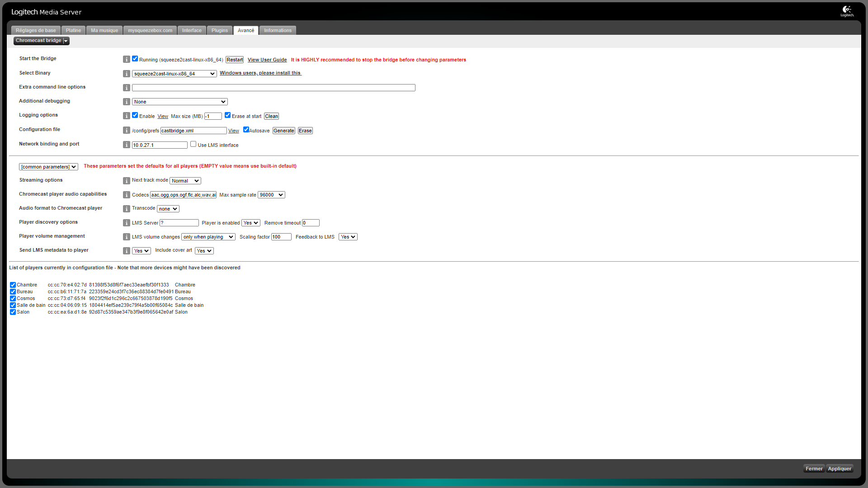This screenshot has height=488, width=868.
Task: Click the LMS Server input field
Action: coord(179,223)
